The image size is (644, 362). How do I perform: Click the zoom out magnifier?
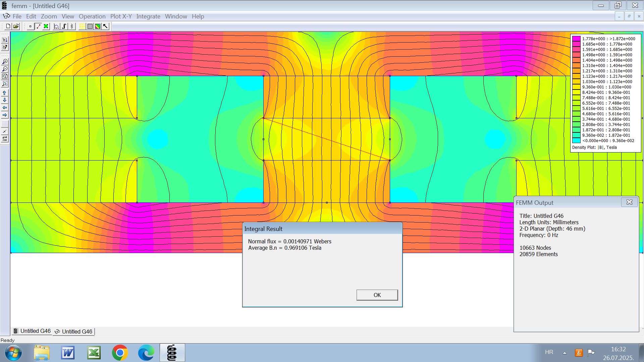(5, 69)
